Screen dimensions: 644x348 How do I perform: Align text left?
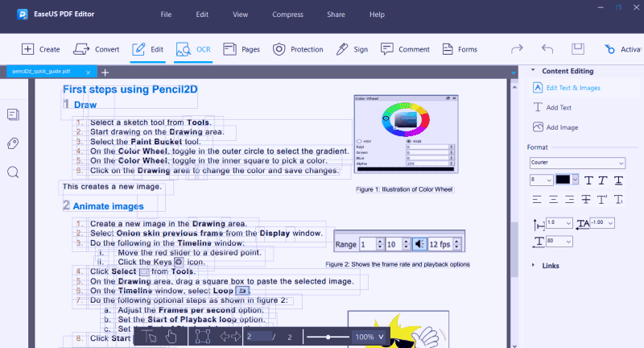pos(537,200)
